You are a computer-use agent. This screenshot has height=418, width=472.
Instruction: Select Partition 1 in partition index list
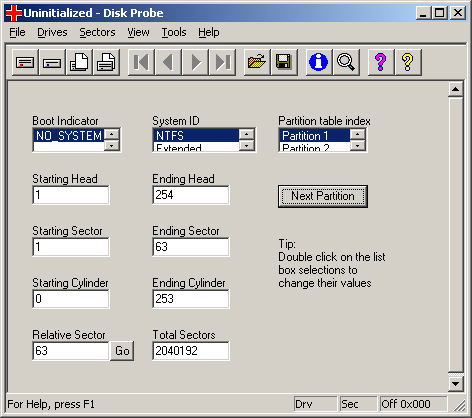point(314,136)
